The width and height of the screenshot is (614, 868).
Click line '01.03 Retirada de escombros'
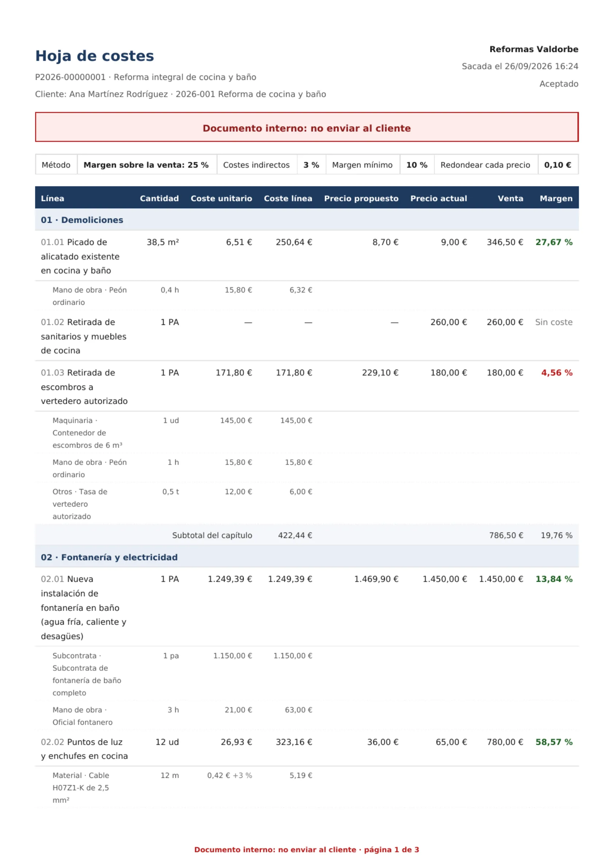tap(84, 387)
